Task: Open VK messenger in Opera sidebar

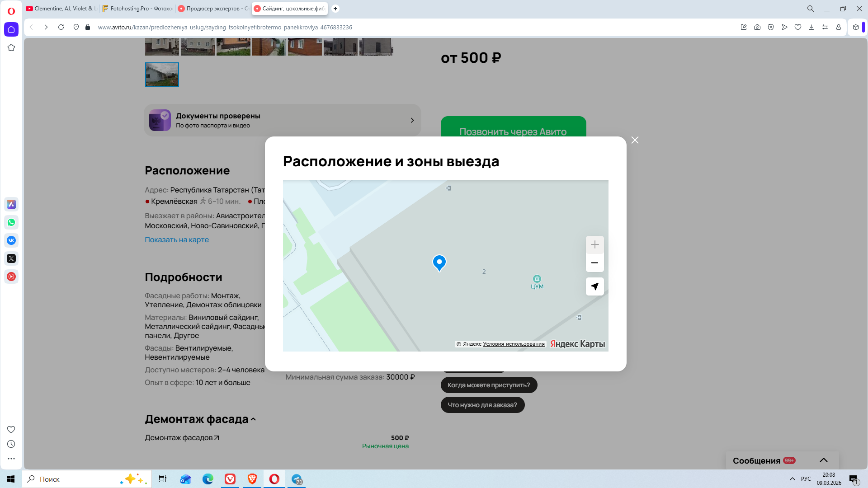Action: pyautogui.click(x=11, y=240)
